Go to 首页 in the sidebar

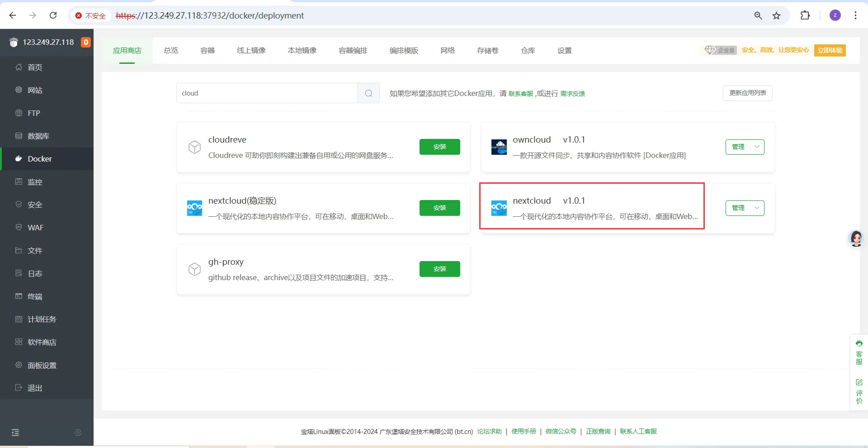[x=47, y=67]
